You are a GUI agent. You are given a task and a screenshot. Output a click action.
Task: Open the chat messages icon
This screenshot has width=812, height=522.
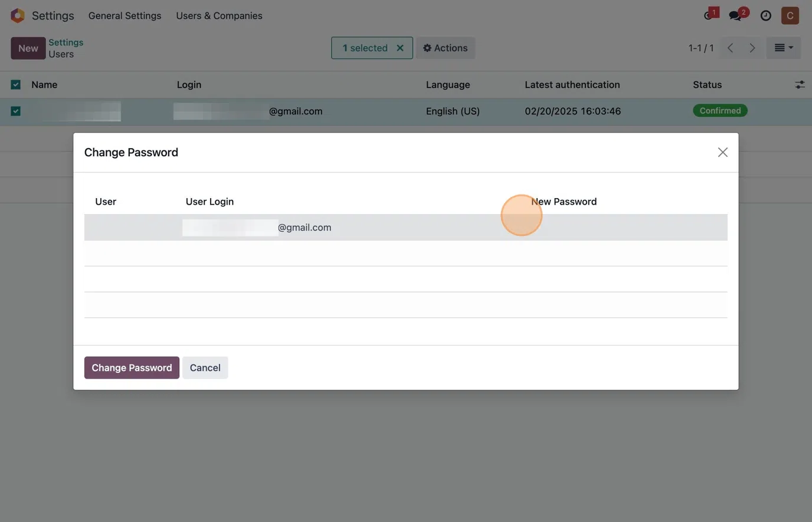[736, 16]
